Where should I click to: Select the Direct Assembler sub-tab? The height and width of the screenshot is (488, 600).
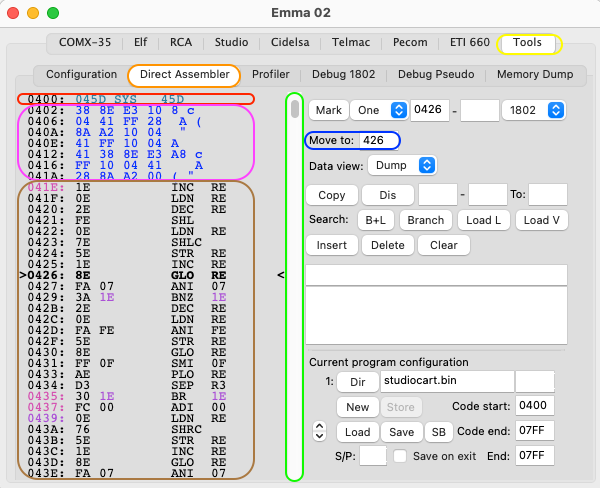(184, 74)
